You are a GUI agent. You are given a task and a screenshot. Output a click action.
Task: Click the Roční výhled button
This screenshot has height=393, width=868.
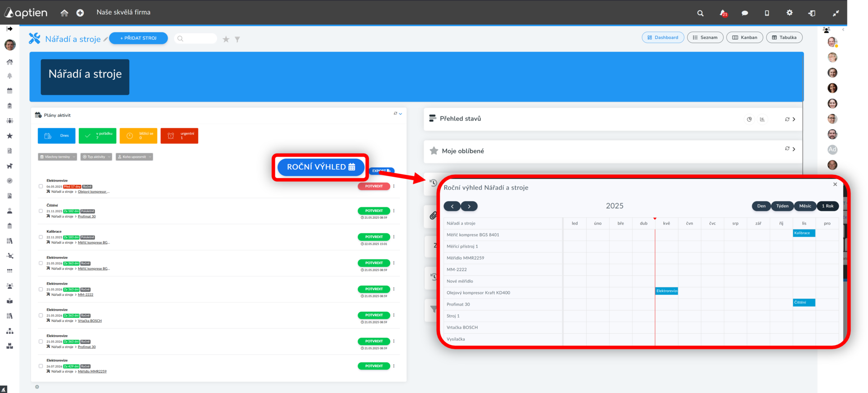click(321, 167)
